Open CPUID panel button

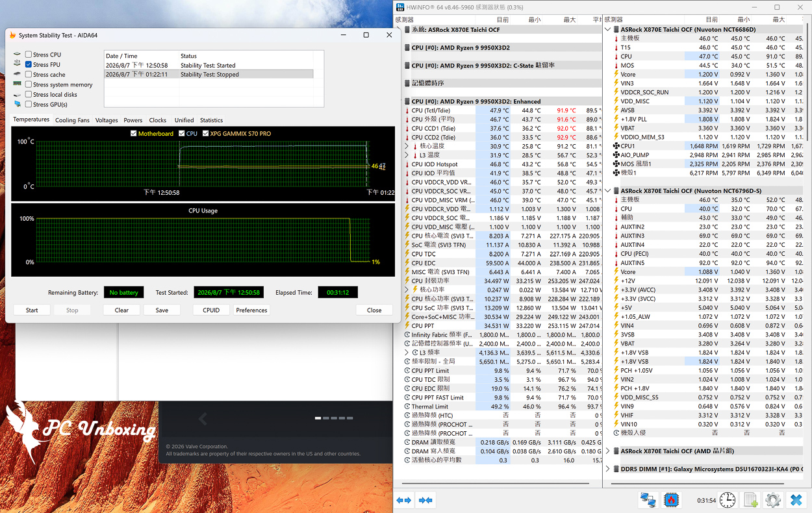coord(211,310)
